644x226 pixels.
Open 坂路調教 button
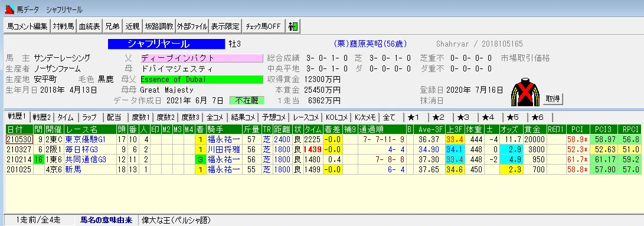click(x=159, y=27)
